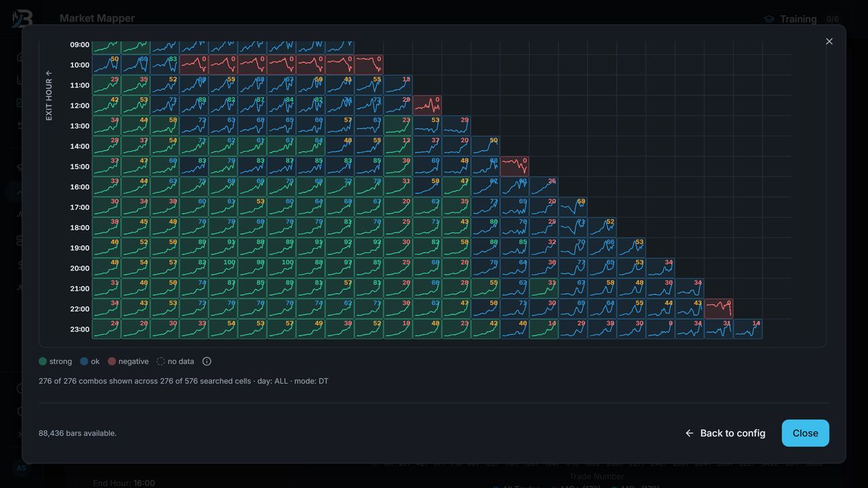Image resolution: width=868 pixels, height=488 pixels.
Task: Click the AS user avatar
Action: (21, 468)
